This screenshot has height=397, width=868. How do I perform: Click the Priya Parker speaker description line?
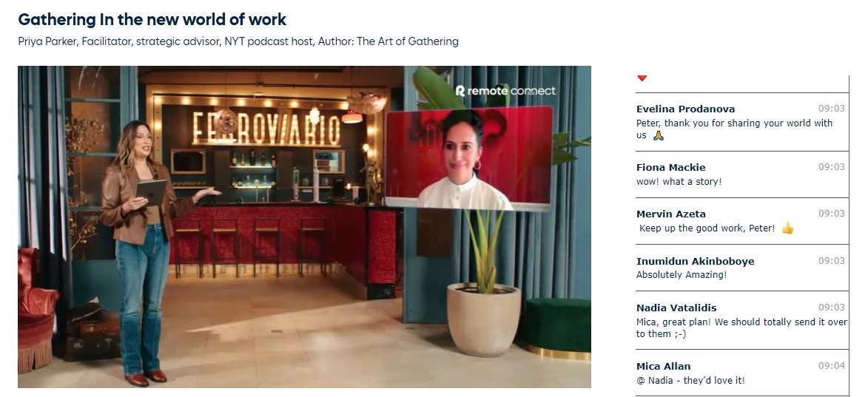pos(238,41)
